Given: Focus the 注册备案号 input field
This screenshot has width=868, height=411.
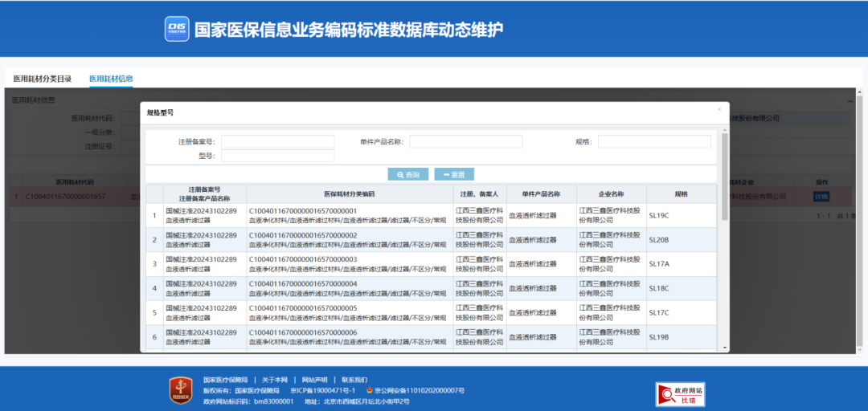Looking at the screenshot, I should (277, 142).
